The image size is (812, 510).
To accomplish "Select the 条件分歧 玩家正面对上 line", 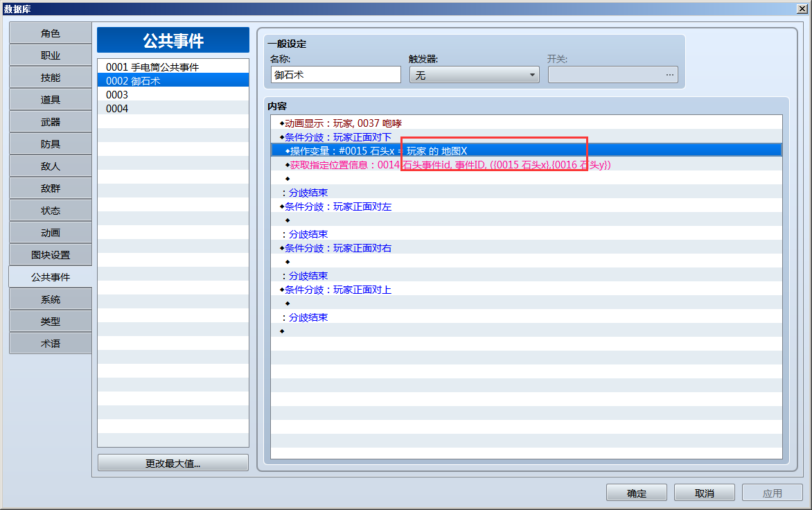I will coord(526,290).
